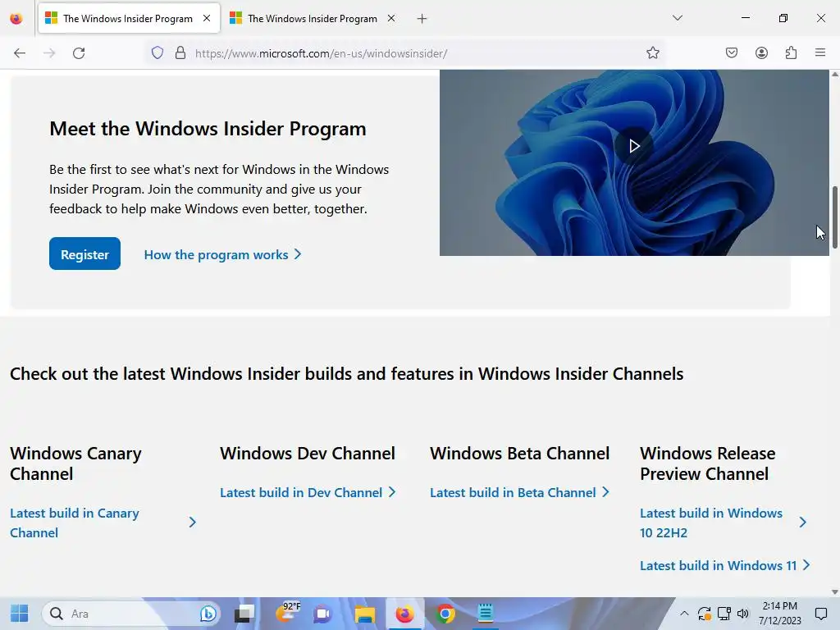Close the second Windows Insider Program tab
This screenshot has height=630, width=840.
pyautogui.click(x=391, y=18)
